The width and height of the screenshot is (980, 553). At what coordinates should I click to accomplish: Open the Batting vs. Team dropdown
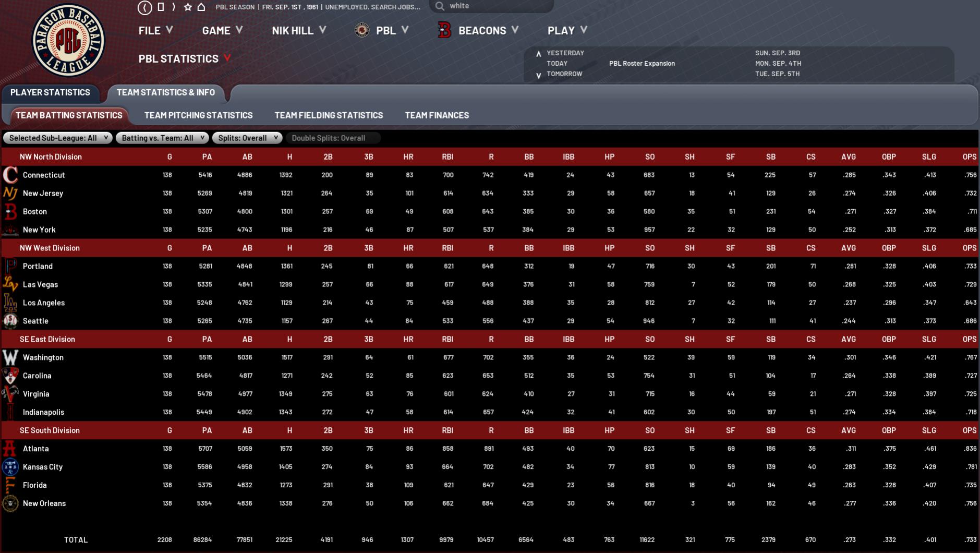162,138
